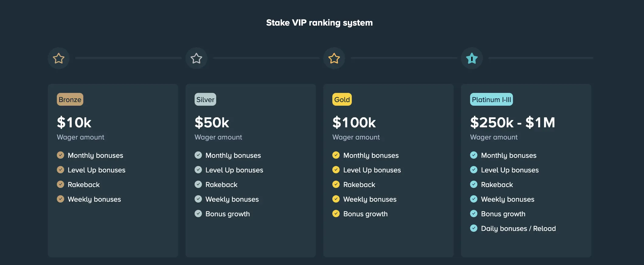Click the Gold Rakeback check icon
This screenshot has height=265, width=644.
(x=336, y=184)
